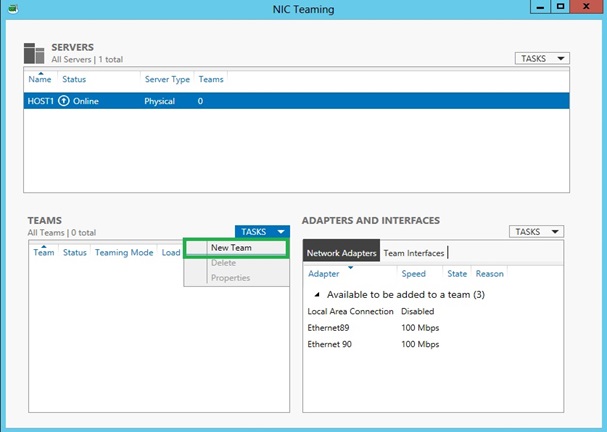Minimize the NIC Teaming window

tap(540, 7)
